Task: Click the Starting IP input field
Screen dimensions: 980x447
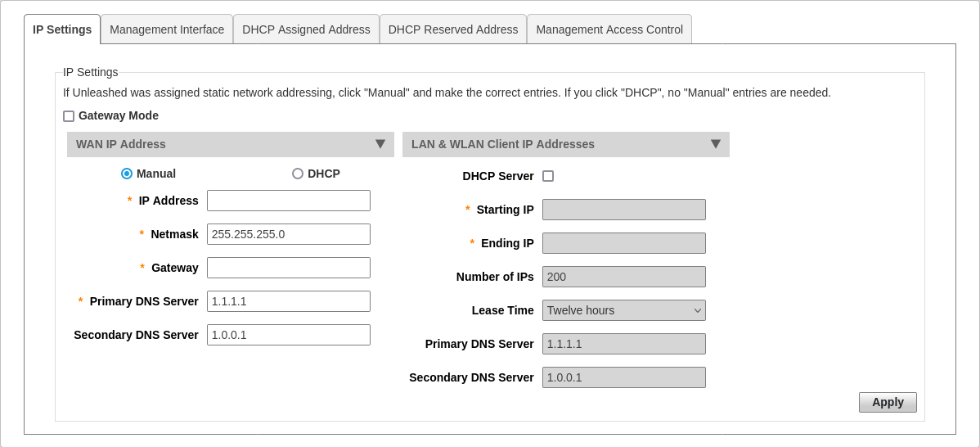Action: (623, 210)
